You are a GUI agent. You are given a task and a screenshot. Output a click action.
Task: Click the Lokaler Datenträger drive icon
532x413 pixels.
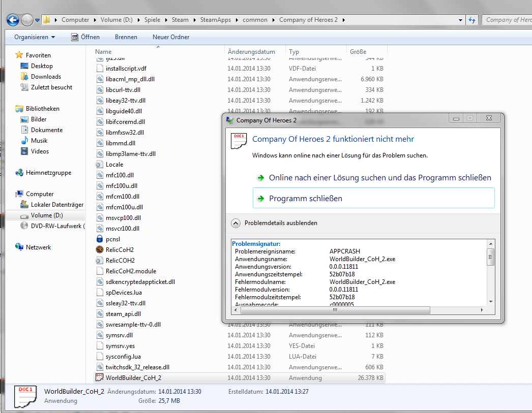24,204
